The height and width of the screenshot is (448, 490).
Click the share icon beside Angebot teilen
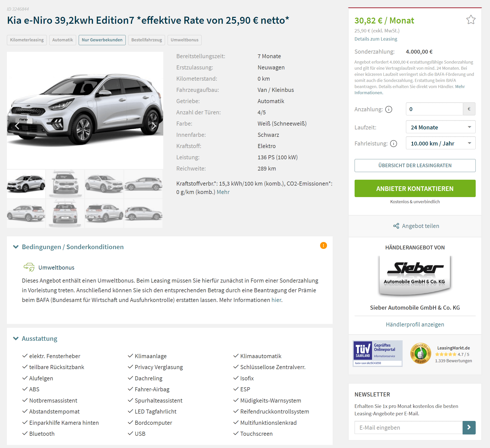[x=396, y=226]
